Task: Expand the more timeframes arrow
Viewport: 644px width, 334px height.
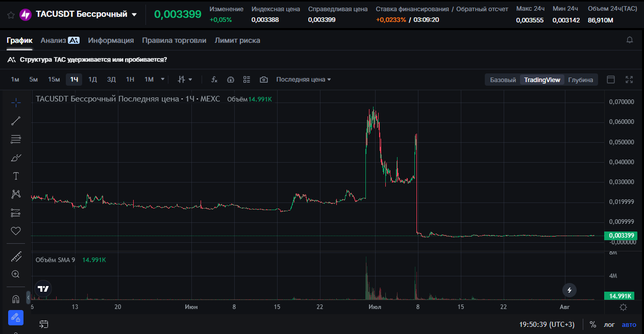Action: (x=163, y=80)
